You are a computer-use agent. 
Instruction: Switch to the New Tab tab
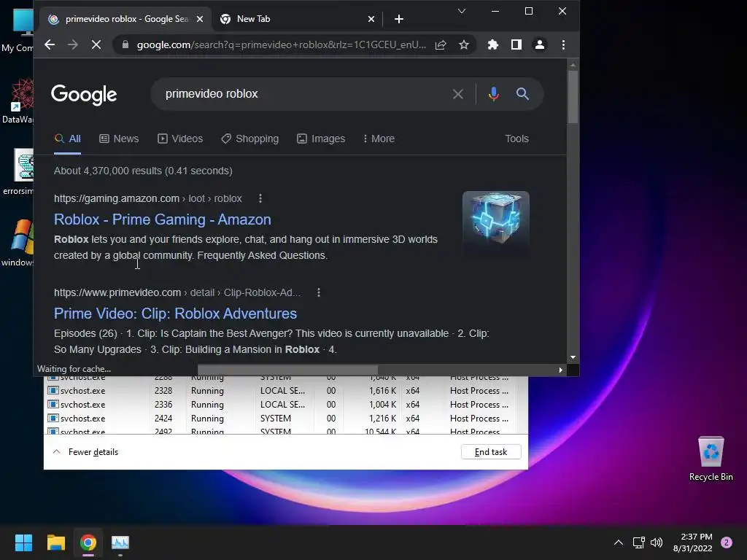point(296,19)
